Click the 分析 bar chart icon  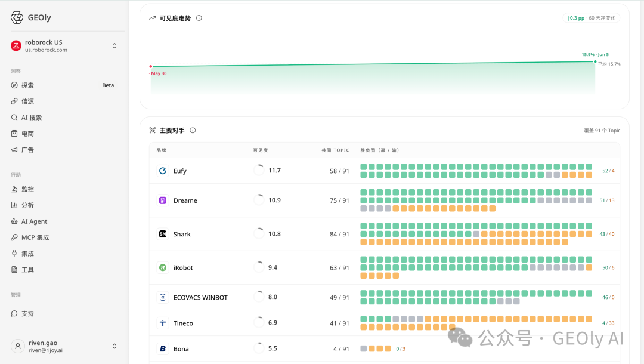tap(14, 205)
